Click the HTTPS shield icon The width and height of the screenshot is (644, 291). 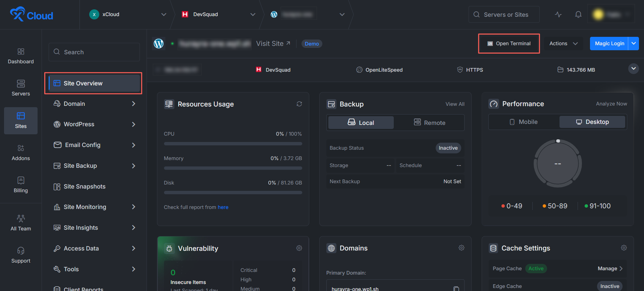[x=460, y=70]
